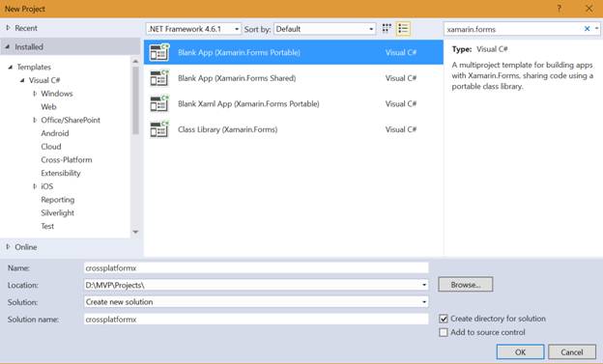This screenshot has height=364, width=603.
Task: Collapse the Templates tree node
Action: (10, 67)
